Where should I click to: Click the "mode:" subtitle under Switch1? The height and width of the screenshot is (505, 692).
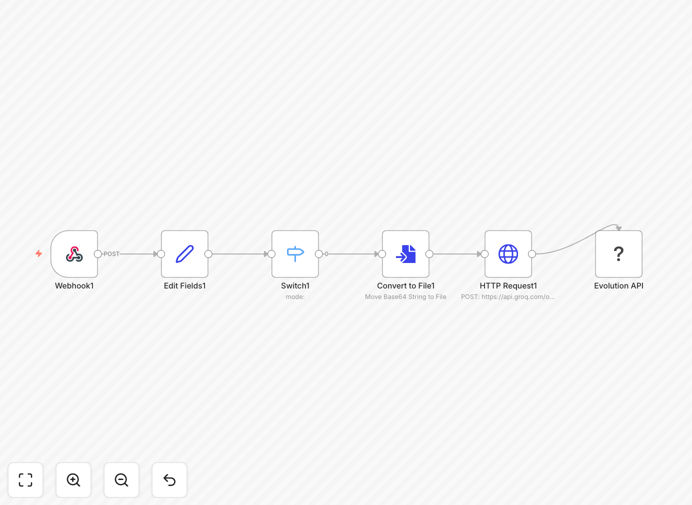click(x=295, y=297)
